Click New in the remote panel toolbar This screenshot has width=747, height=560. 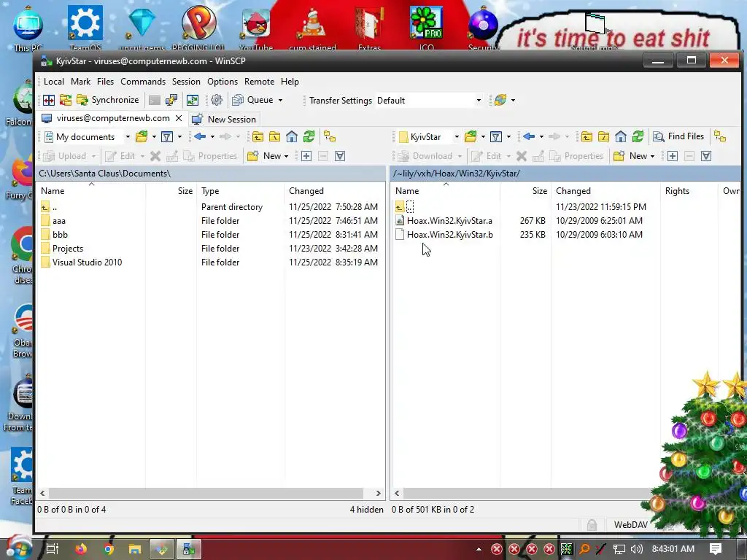631,156
